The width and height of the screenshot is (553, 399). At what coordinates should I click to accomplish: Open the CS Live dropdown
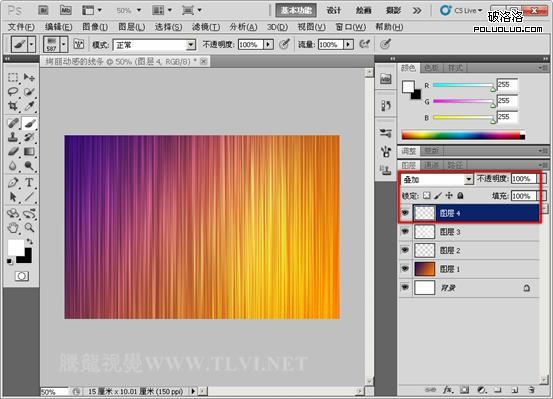point(461,11)
